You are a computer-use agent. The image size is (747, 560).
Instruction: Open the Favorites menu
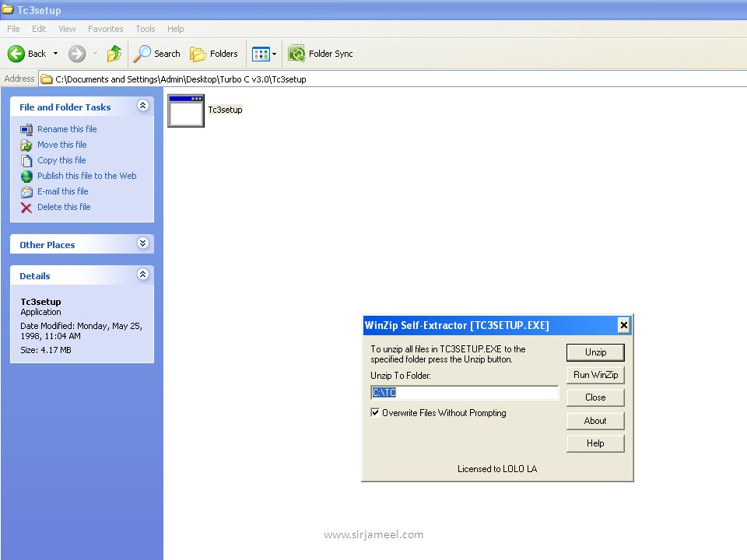(105, 29)
